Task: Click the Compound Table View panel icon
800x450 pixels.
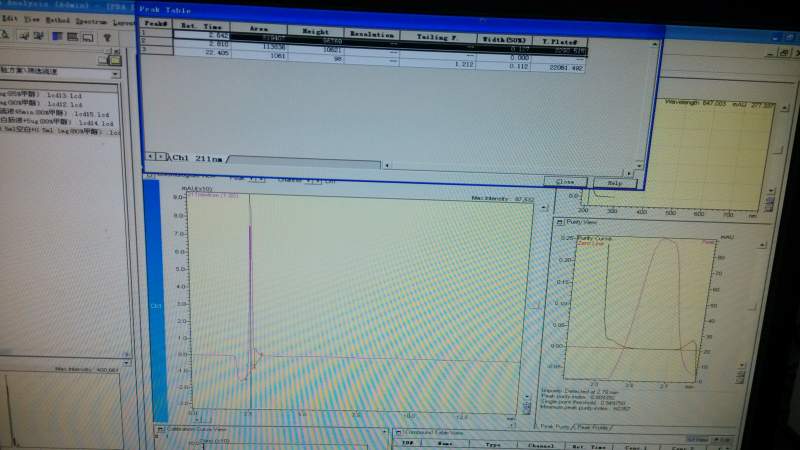Action: (x=399, y=433)
